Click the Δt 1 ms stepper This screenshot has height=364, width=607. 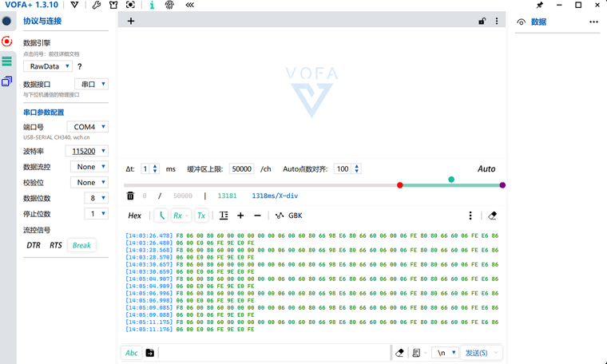[150, 168]
